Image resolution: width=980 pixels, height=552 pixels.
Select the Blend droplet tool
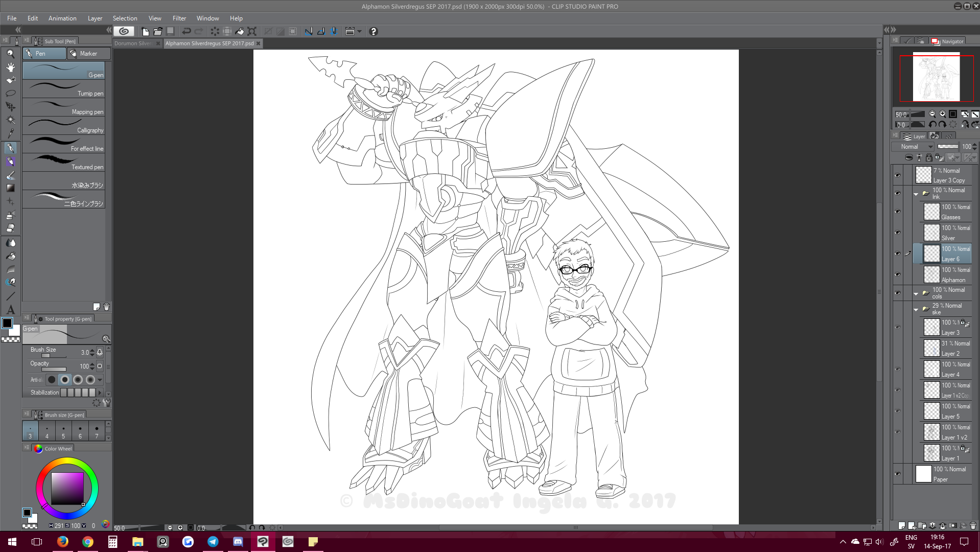point(10,243)
